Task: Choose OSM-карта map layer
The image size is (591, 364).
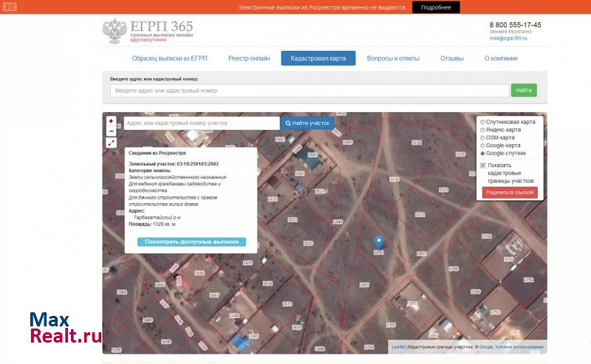Action: pyautogui.click(x=483, y=137)
